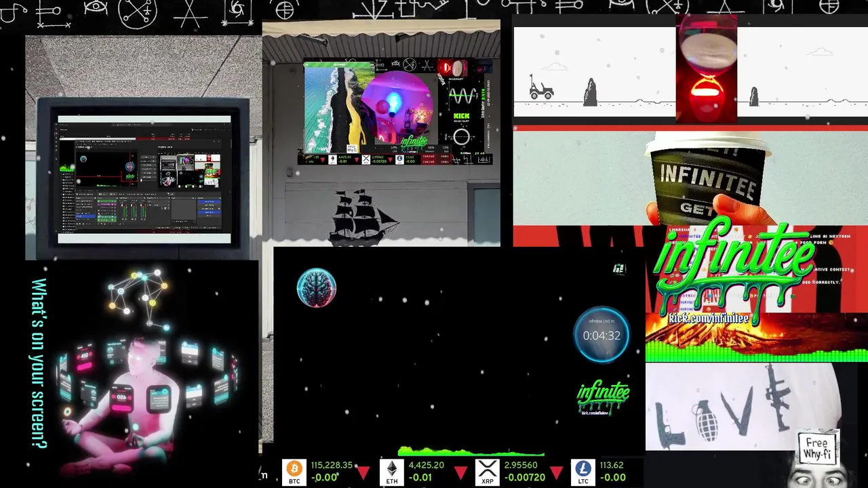Click the BTC price 115,228.35

[x=332, y=465]
